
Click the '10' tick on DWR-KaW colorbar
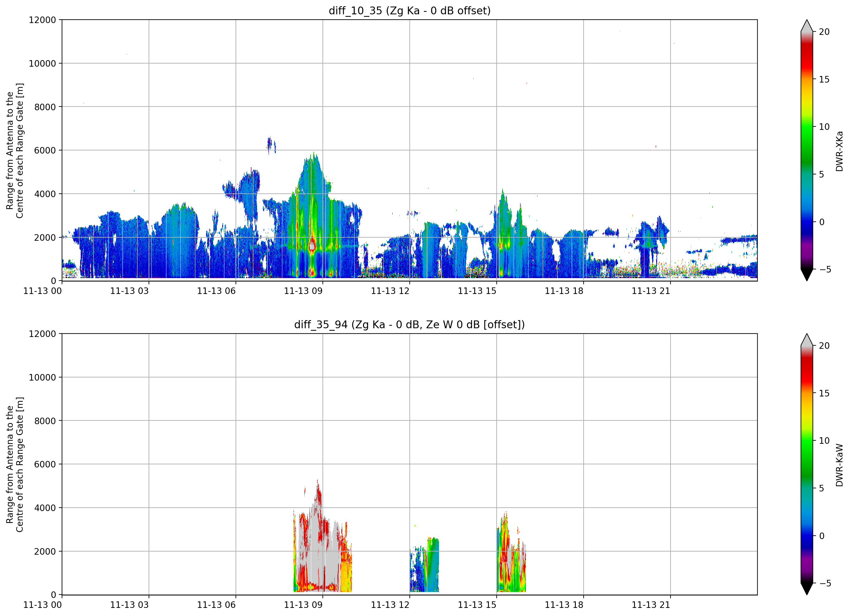pyautogui.click(x=824, y=441)
